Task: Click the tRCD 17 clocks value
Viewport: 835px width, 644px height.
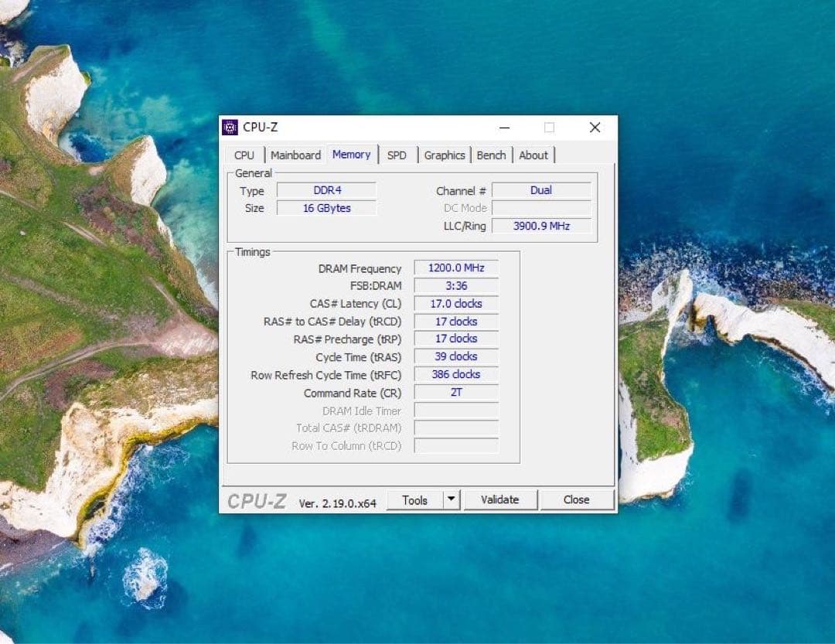Action: (x=456, y=321)
